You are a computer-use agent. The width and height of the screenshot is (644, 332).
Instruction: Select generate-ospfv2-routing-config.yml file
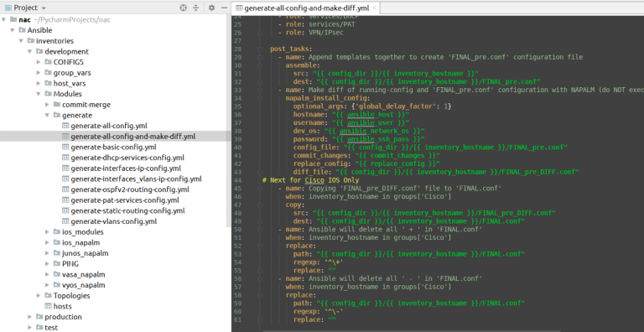tap(130, 189)
